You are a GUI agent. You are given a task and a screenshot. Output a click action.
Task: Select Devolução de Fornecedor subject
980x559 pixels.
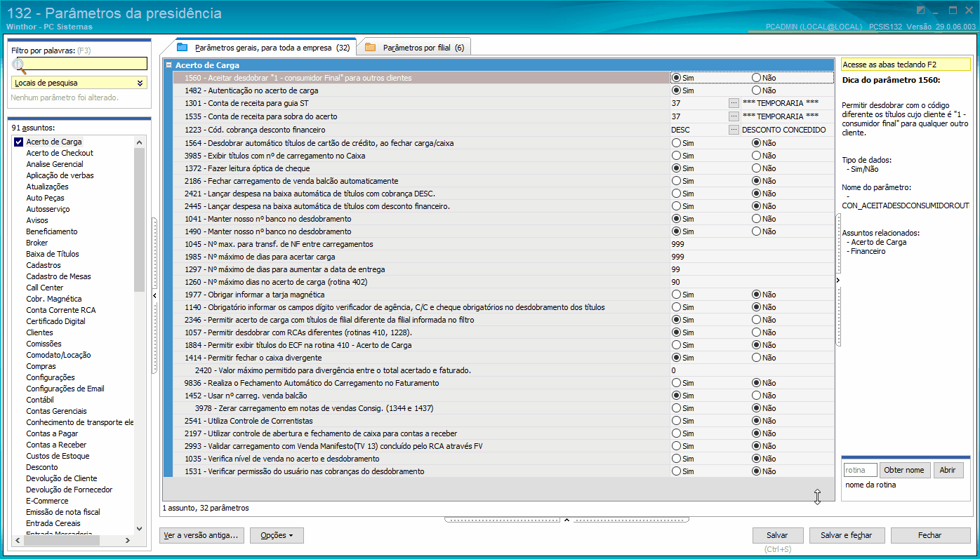click(69, 490)
